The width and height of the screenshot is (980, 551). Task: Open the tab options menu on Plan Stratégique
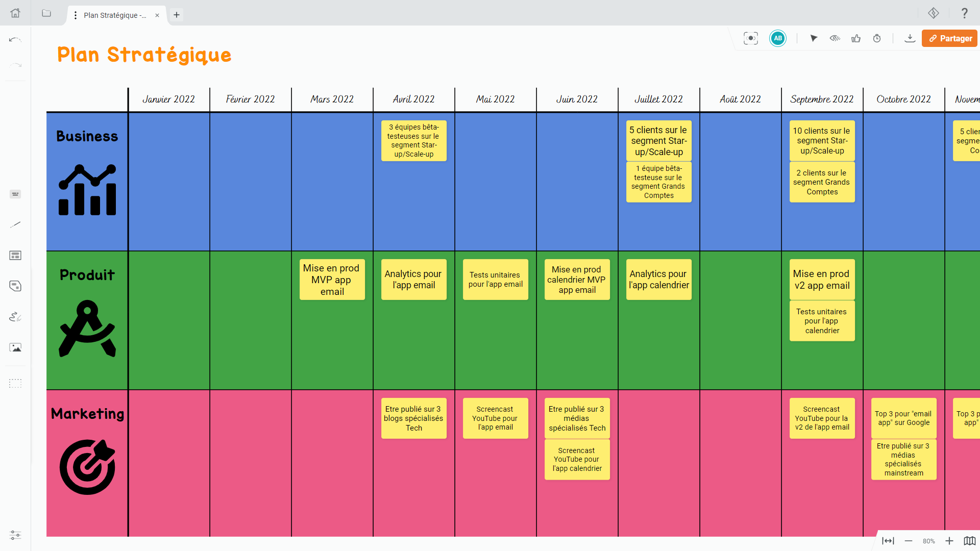[75, 15]
